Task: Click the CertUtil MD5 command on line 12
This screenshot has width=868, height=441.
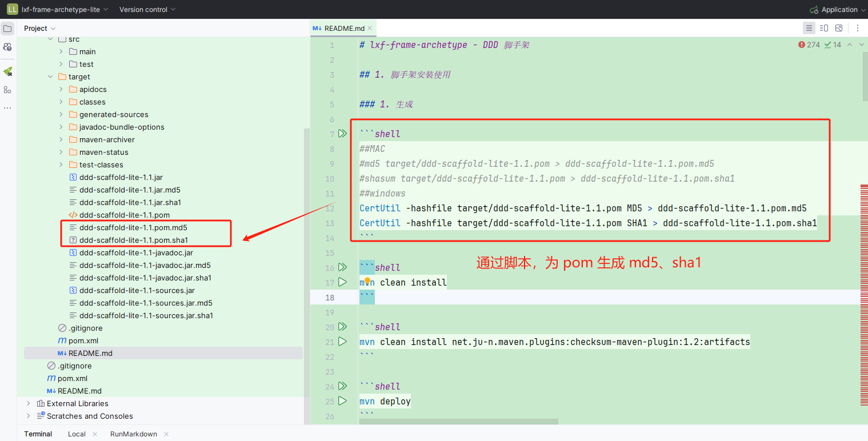Action: point(583,209)
